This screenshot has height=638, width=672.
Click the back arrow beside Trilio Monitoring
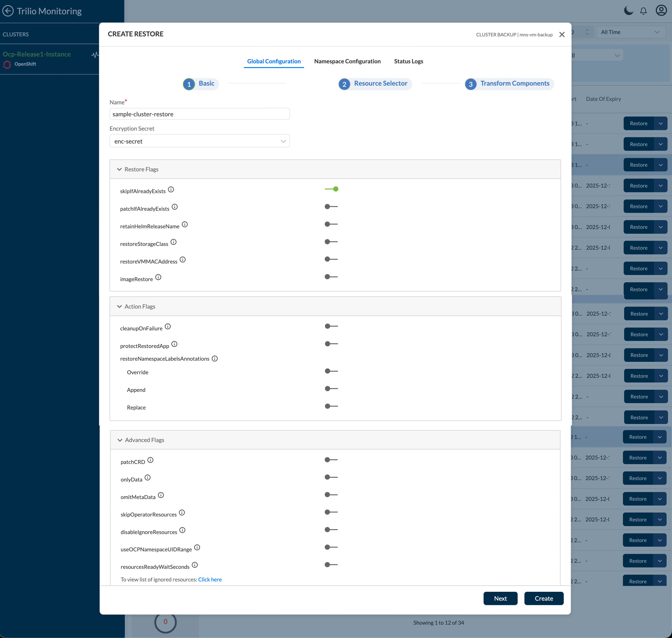8,11
